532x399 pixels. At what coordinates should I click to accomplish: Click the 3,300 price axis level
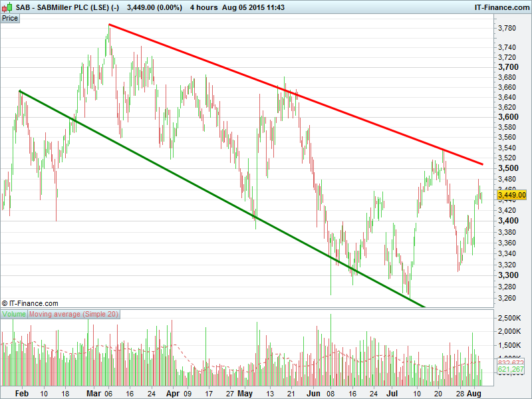(508, 275)
